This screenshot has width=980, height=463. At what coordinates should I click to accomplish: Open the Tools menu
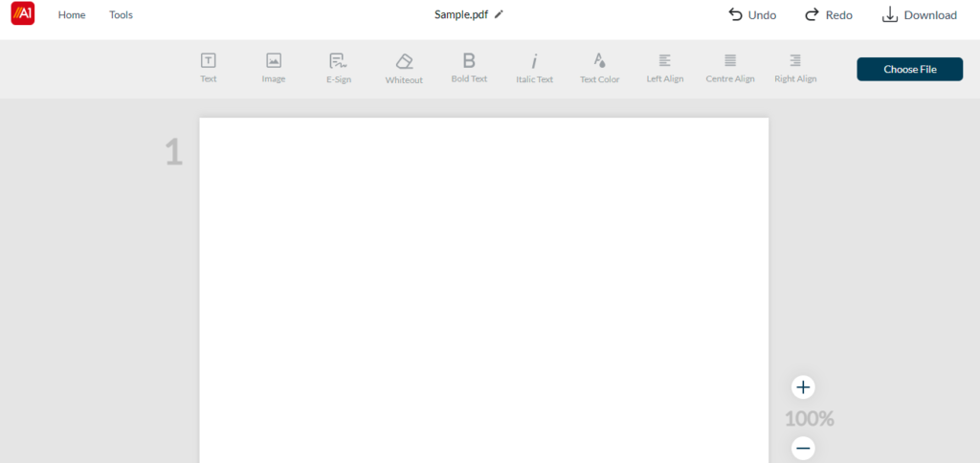[x=121, y=15]
